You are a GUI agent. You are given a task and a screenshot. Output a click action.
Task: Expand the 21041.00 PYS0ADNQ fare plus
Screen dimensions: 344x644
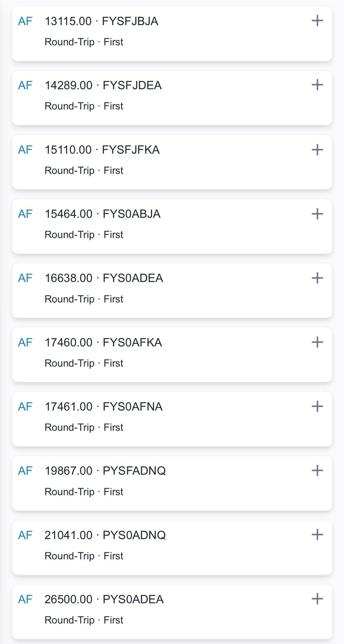pos(317,535)
